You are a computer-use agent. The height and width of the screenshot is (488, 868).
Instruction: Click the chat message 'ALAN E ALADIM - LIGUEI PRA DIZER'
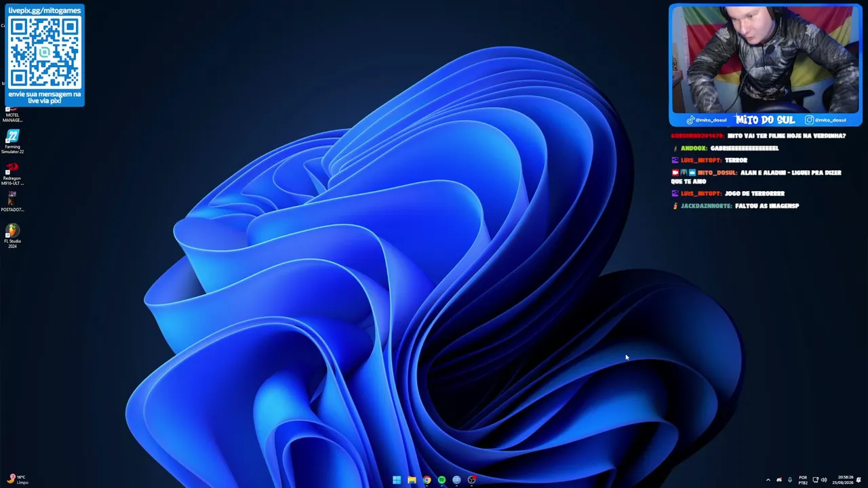click(791, 172)
